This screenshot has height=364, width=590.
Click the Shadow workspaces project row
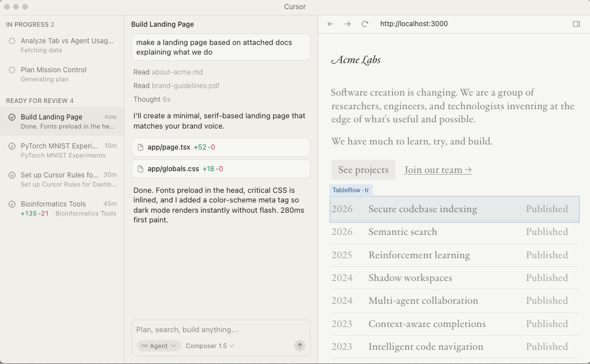click(455, 278)
